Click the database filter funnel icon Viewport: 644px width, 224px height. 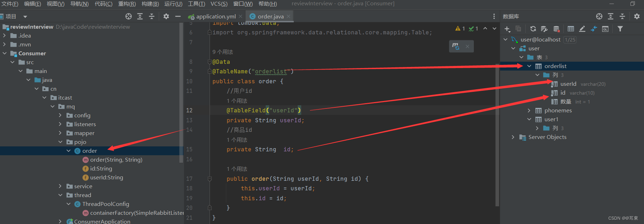[x=620, y=29]
